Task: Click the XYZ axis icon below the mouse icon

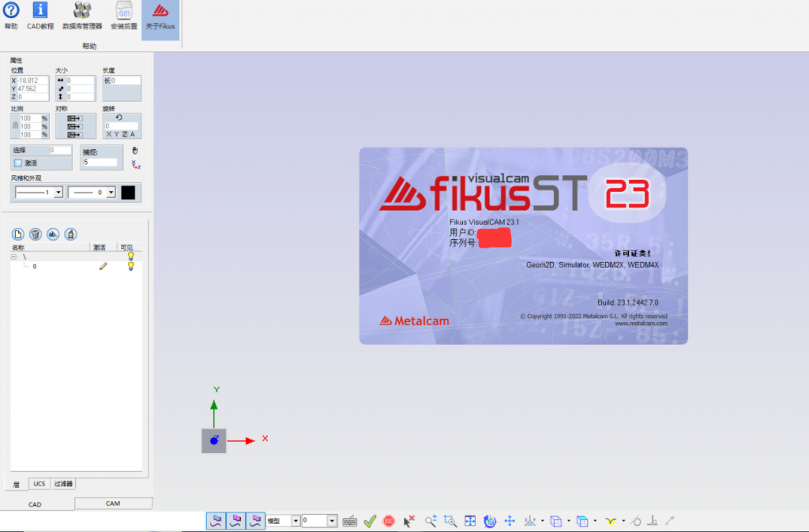Action: tap(136, 164)
